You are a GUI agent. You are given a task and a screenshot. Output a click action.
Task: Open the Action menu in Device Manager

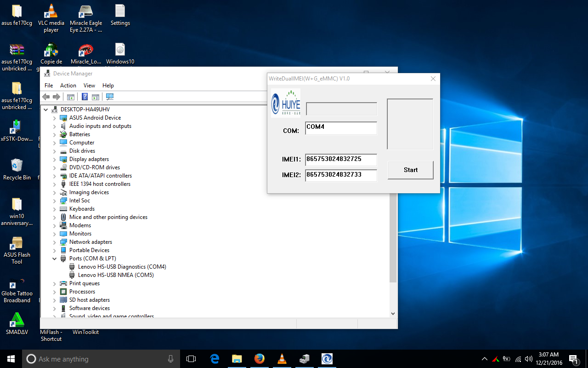[68, 86]
